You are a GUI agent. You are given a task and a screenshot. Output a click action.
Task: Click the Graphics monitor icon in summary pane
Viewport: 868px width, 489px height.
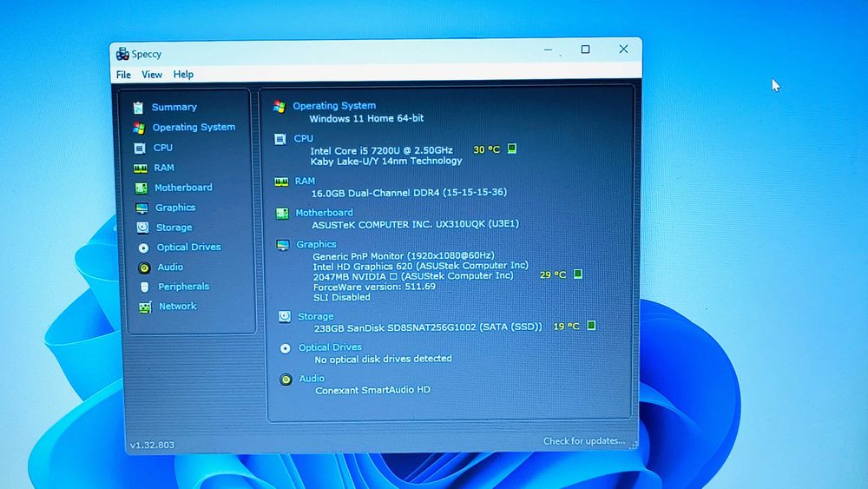[x=283, y=245]
